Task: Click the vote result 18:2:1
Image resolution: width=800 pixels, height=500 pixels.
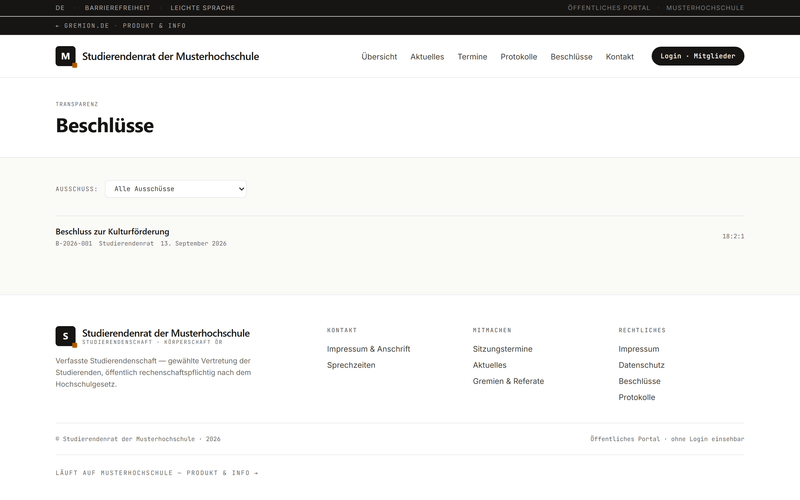Action: click(733, 236)
